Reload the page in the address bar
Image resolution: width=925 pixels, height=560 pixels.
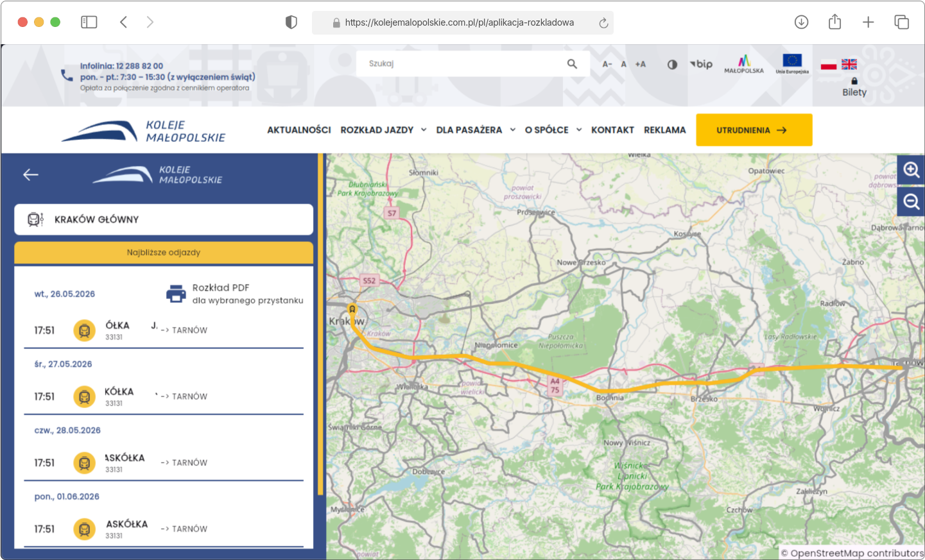tap(603, 23)
